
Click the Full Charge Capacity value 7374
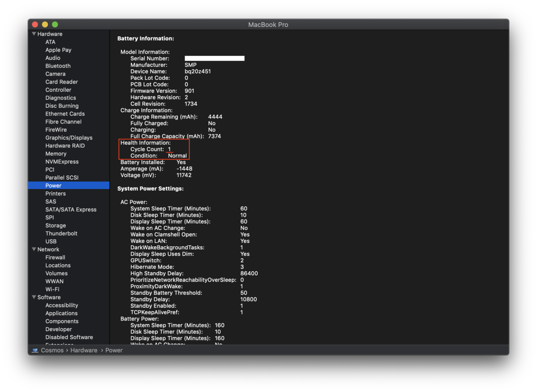tap(214, 136)
